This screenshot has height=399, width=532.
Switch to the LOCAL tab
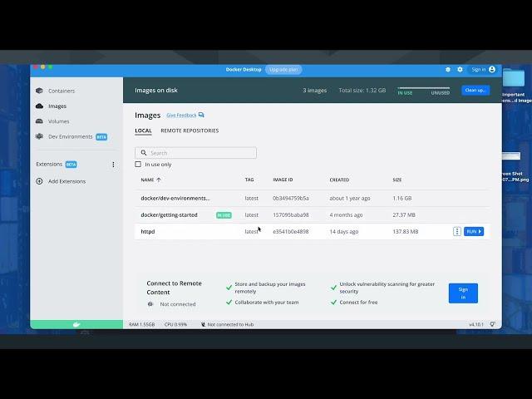pyautogui.click(x=143, y=131)
